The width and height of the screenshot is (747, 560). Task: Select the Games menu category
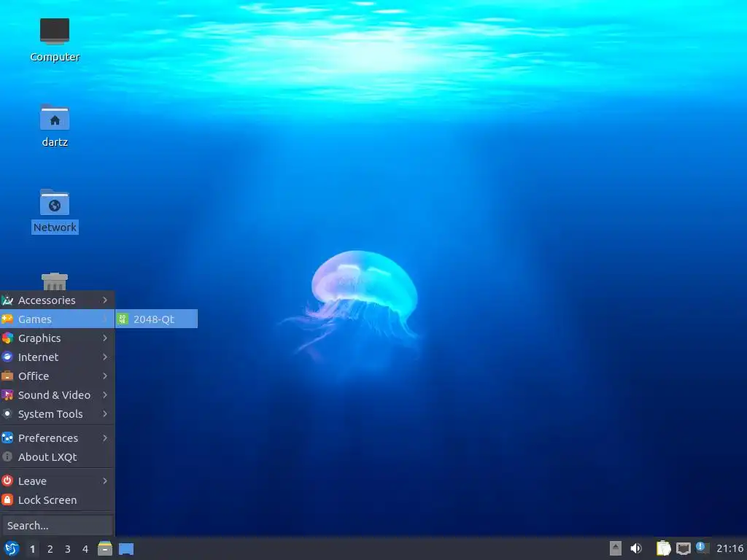pyautogui.click(x=57, y=319)
